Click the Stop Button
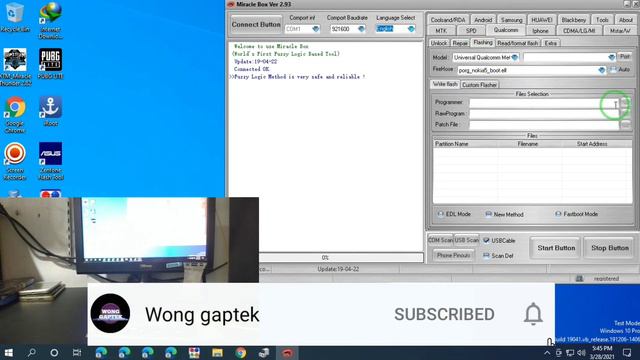The width and height of the screenshot is (640, 360). click(610, 248)
